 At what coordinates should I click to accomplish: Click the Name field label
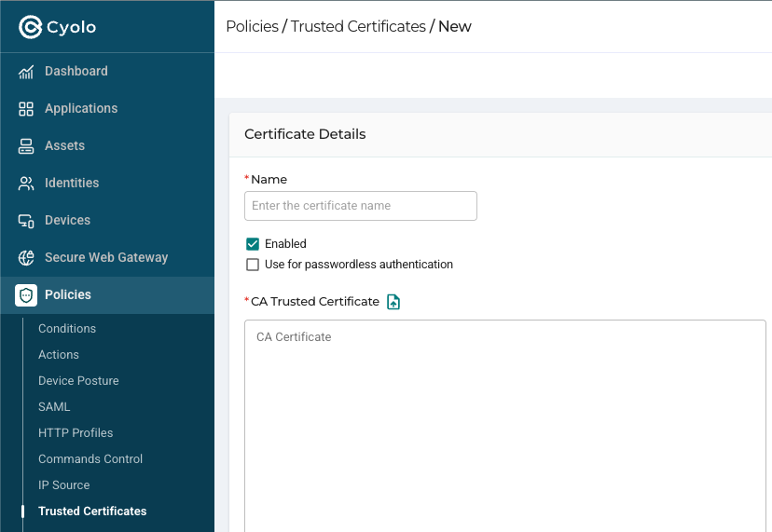point(269,179)
